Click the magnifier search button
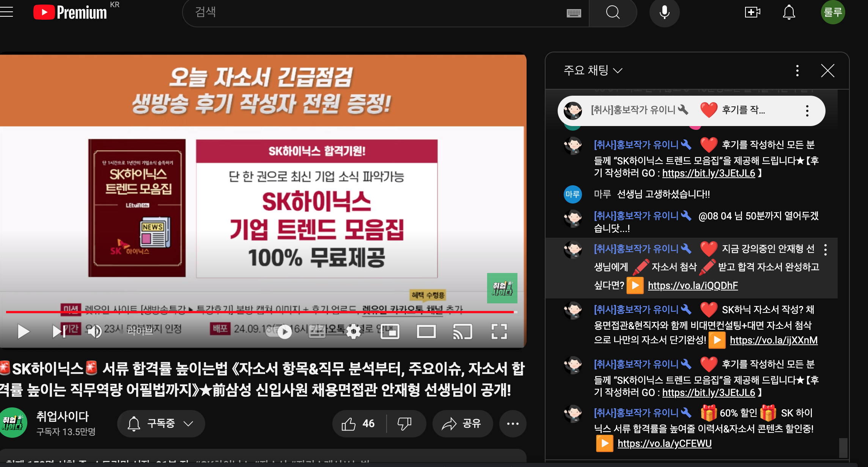The height and width of the screenshot is (467, 868). 613,13
